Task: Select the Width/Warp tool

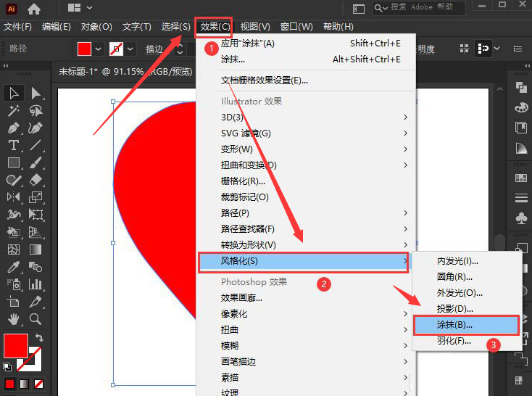Action: click(x=14, y=215)
